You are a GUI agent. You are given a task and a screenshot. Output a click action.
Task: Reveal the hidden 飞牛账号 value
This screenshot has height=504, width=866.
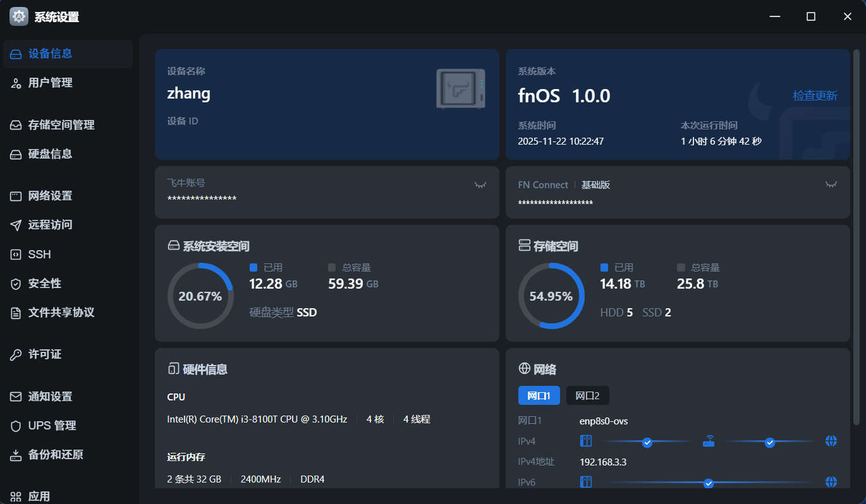click(480, 185)
